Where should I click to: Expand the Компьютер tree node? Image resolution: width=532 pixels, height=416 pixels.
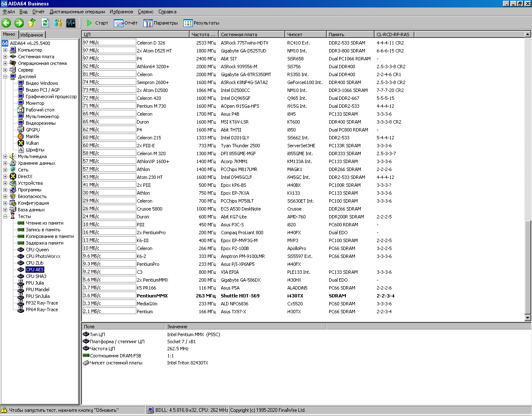tap(5, 50)
